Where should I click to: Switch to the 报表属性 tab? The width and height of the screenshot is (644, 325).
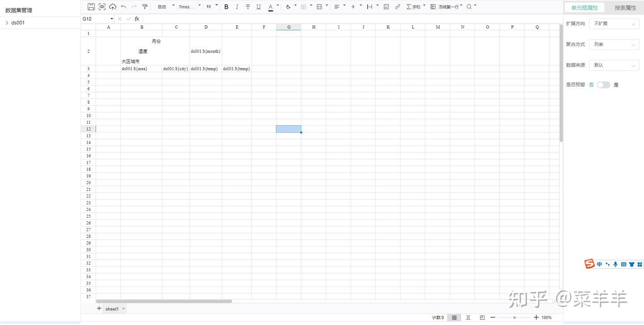[x=624, y=8]
